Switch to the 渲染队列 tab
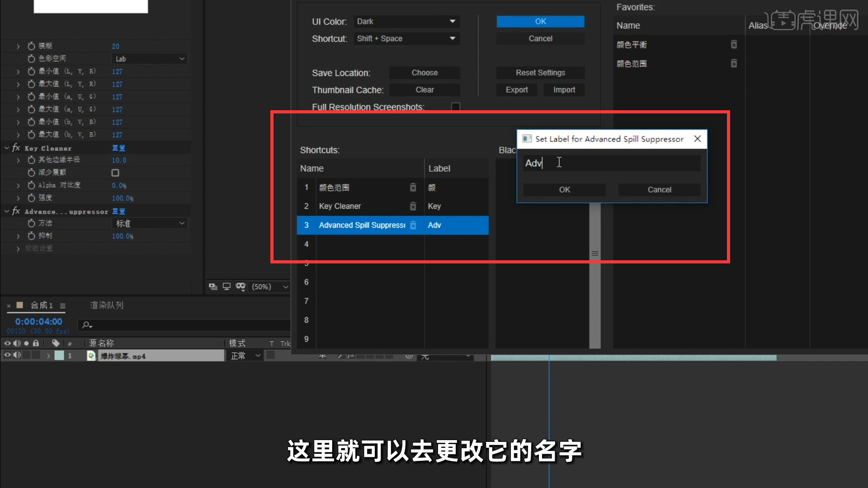The width and height of the screenshot is (868, 488). point(107,305)
